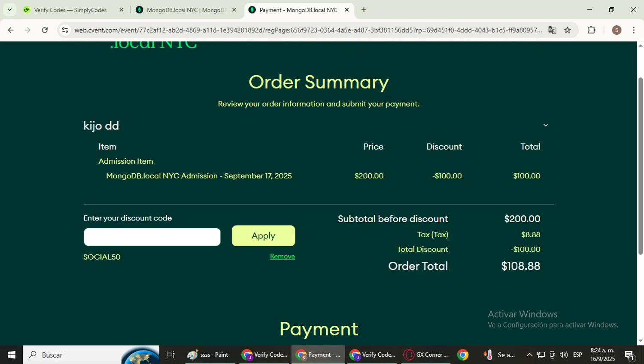This screenshot has width=644, height=364.
Task: Click the SOCIAL50 applied code text
Action: [102, 257]
